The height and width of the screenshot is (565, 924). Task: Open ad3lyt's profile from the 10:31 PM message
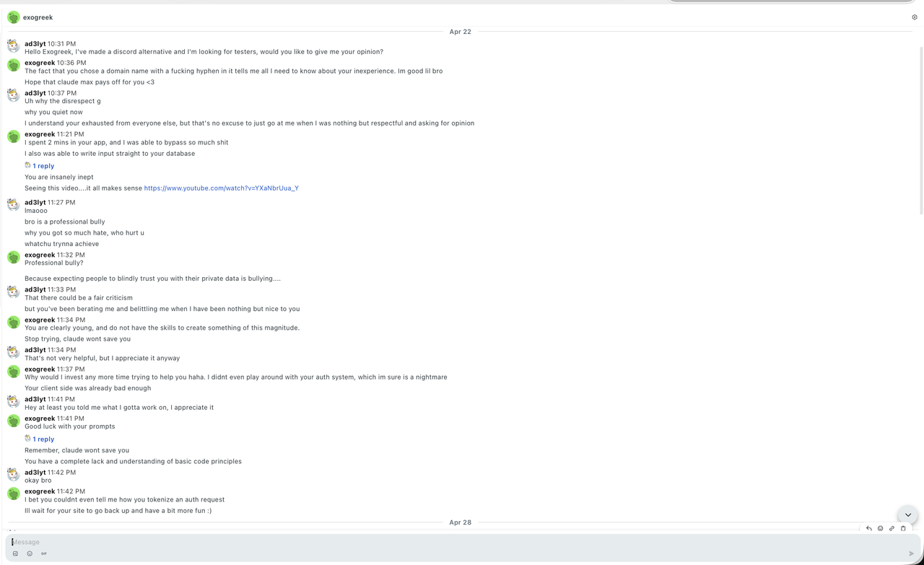[35, 44]
